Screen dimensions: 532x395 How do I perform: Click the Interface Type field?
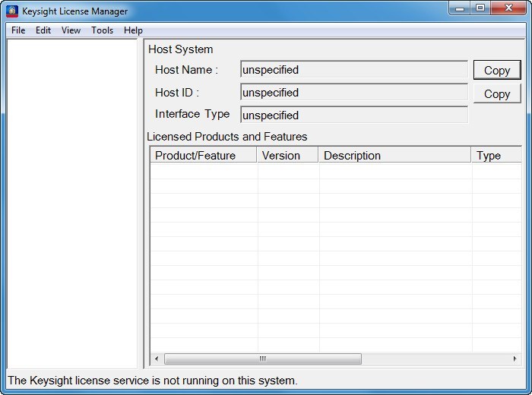[x=354, y=115]
